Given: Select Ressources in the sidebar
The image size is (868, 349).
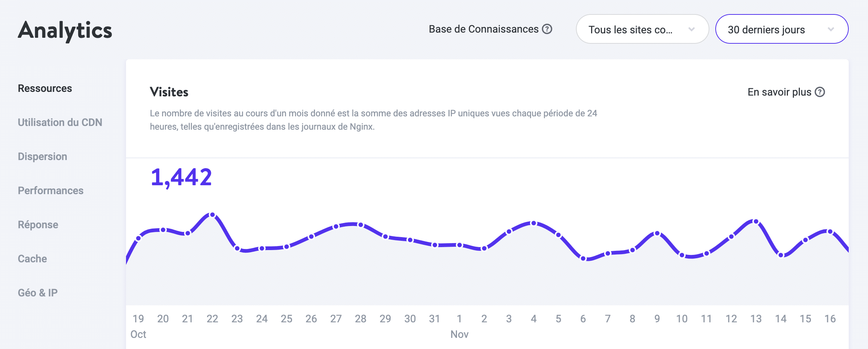Looking at the screenshot, I should pyautogui.click(x=45, y=88).
